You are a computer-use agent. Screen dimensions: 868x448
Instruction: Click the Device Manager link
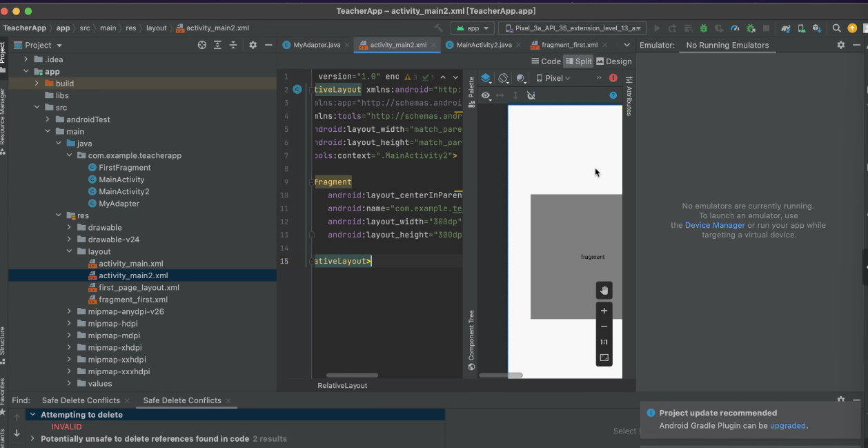[715, 225]
